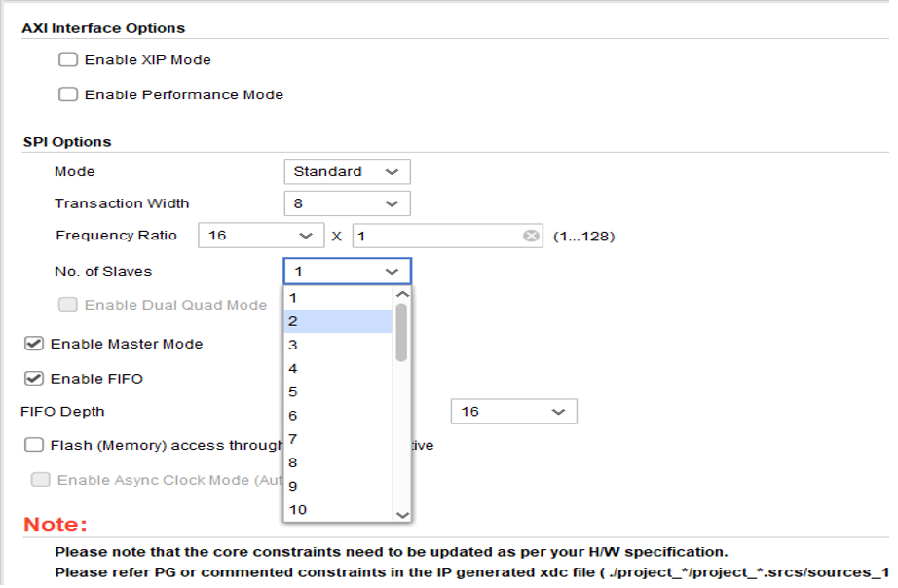898x588 pixels.
Task: Choose 5 from the slaves list
Action: point(337,392)
